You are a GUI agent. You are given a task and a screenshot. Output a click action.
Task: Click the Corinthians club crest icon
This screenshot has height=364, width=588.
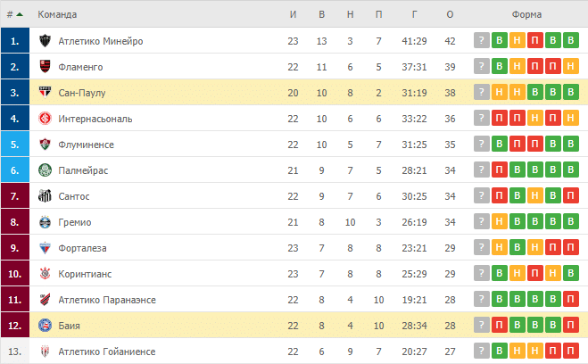click(45, 273)
